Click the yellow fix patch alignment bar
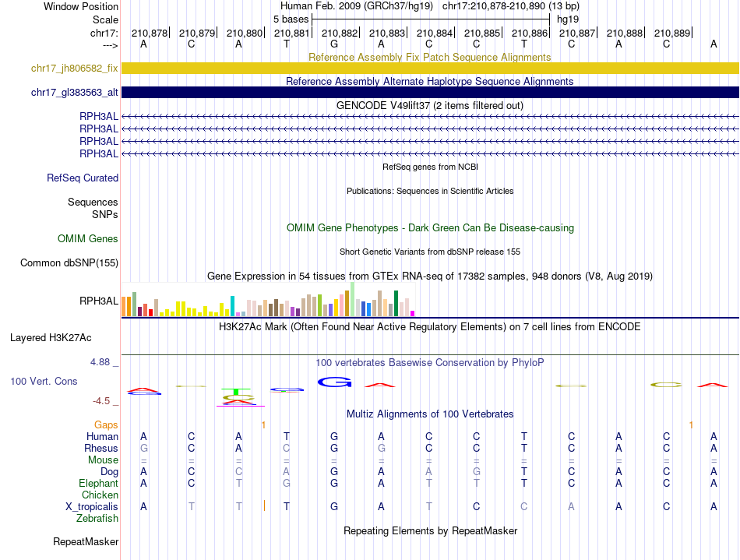The width and height of the screenshot is (740, 560). (x=430, y=68)
